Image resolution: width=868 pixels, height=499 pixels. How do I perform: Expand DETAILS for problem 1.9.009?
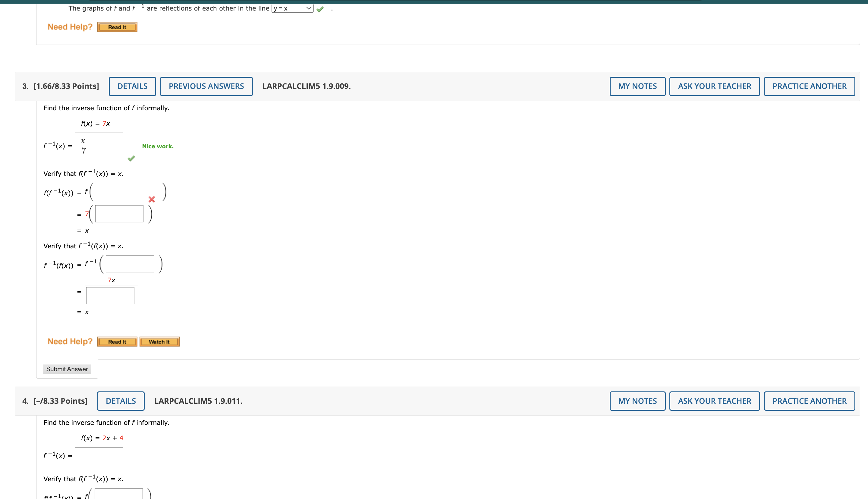(x=132, y=86)
